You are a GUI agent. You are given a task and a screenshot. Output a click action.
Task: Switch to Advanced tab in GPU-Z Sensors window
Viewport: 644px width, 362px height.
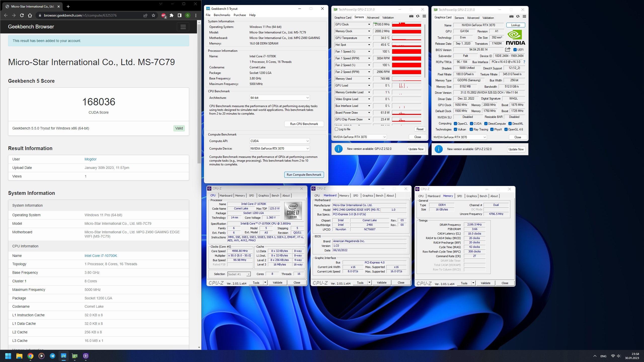click(x=373, y=18)
